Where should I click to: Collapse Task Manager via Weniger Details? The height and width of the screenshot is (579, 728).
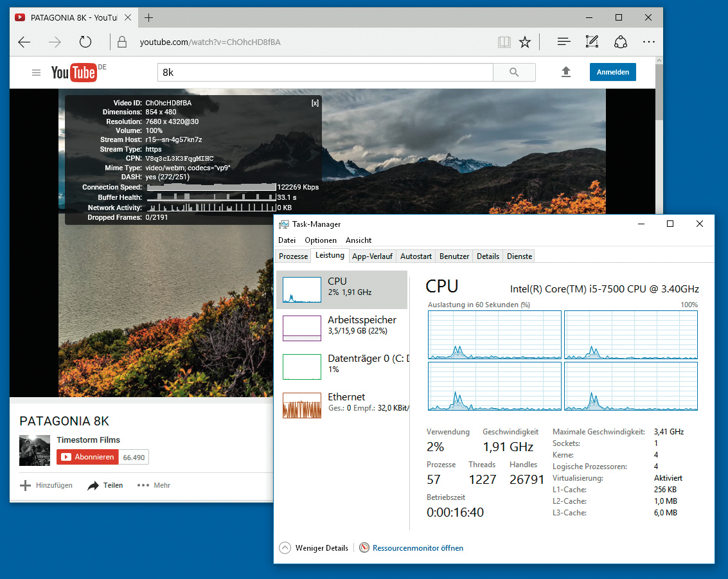pyautogui.click(x=314, y=548)
